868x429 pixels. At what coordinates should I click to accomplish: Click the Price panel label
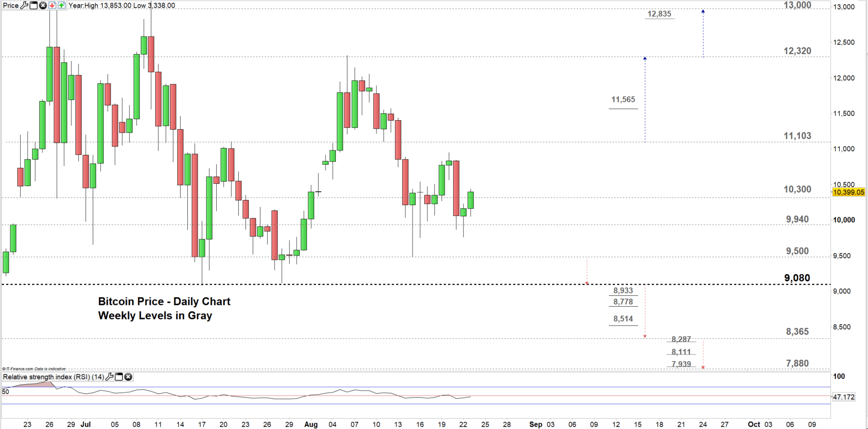(x=11, y=5)
